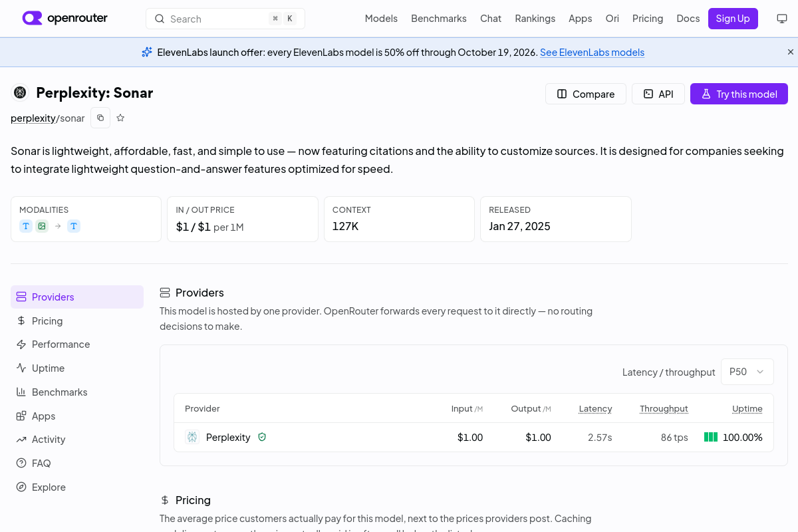Open the Compare button
Viewport: 798px width, 532px height.
(585, 94)
